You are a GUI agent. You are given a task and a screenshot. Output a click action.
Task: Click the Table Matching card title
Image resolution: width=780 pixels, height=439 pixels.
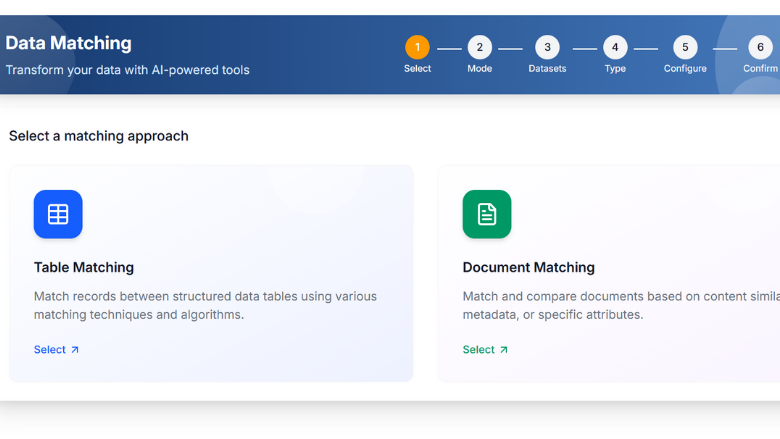tap(84, 267)
